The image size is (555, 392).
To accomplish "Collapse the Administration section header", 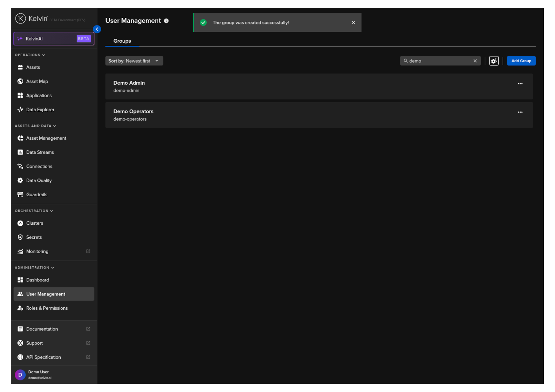I will (34, 268).
